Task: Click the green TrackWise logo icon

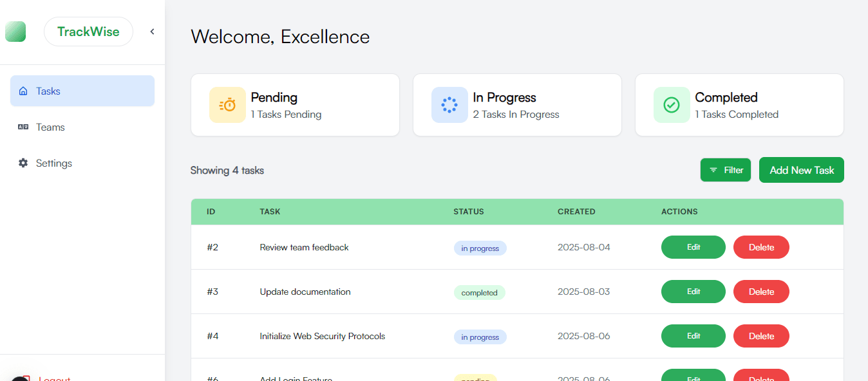Action: pyautogui.click(x=15, y=32)
